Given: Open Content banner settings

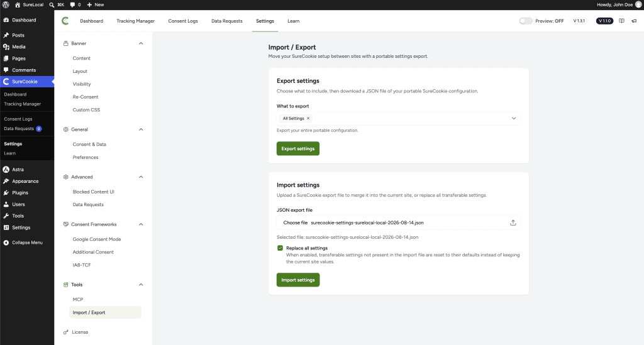Looking at the screenshot, I should (x=81, y=58).
